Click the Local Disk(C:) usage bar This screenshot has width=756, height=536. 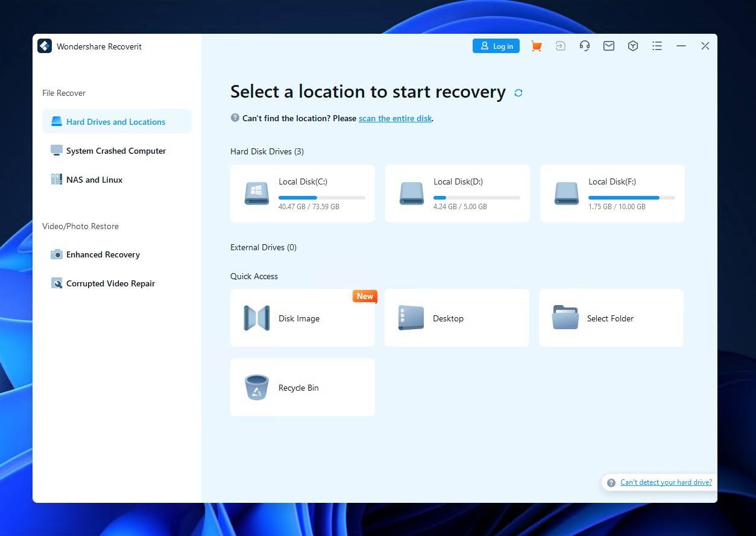pyautogui.click(x=322, y=197)
